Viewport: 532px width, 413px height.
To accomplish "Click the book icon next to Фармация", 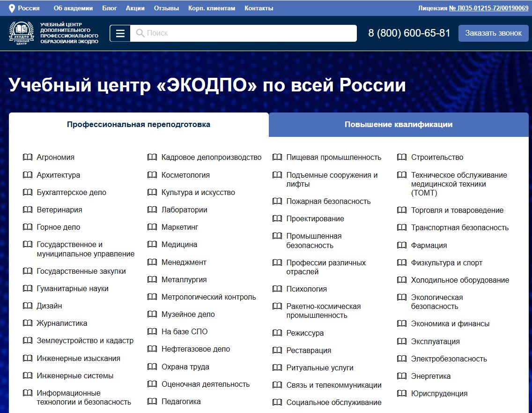I will (401, 246).
